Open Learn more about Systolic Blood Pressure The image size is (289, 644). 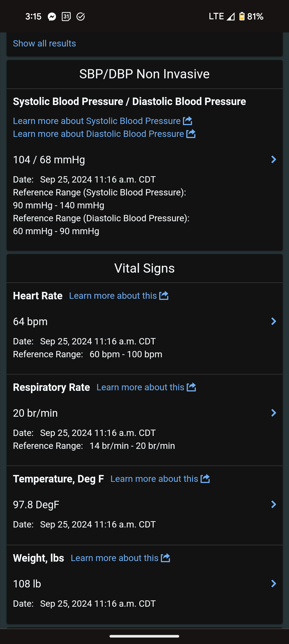(97, 121)
